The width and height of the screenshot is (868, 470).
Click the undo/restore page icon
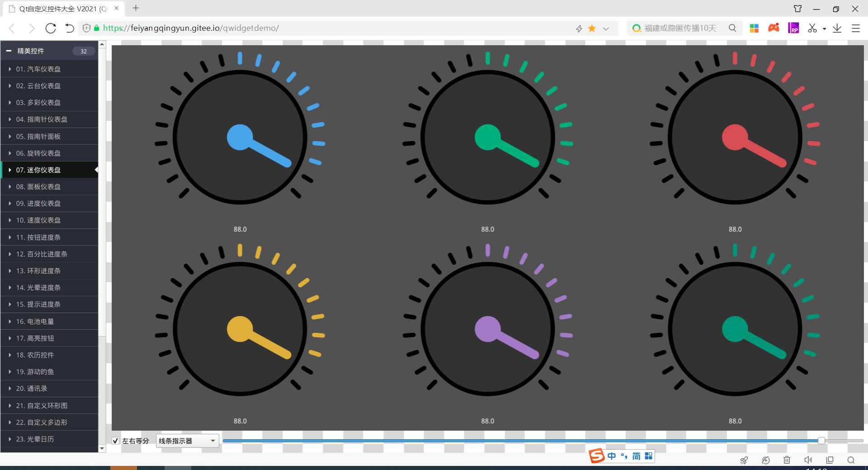tap(69, 28)
